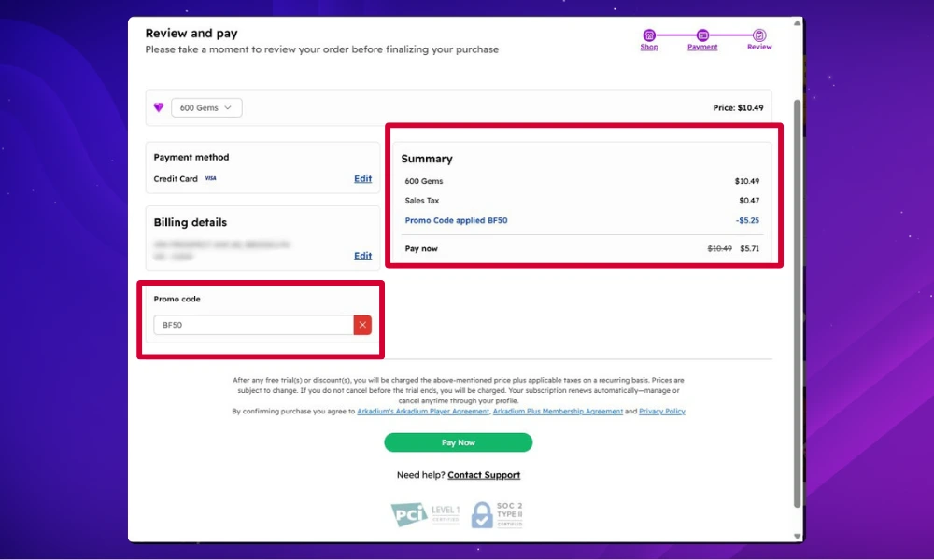The image size is (934, 560).
Task: Open the 600 Gems dropdown
Action: 205,107
